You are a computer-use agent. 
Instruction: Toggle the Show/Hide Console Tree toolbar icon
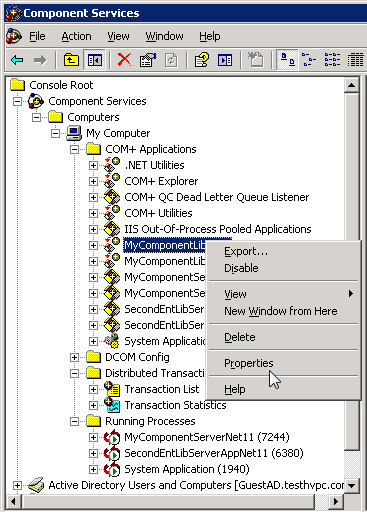pyautogui.click(x=94, y=60)
